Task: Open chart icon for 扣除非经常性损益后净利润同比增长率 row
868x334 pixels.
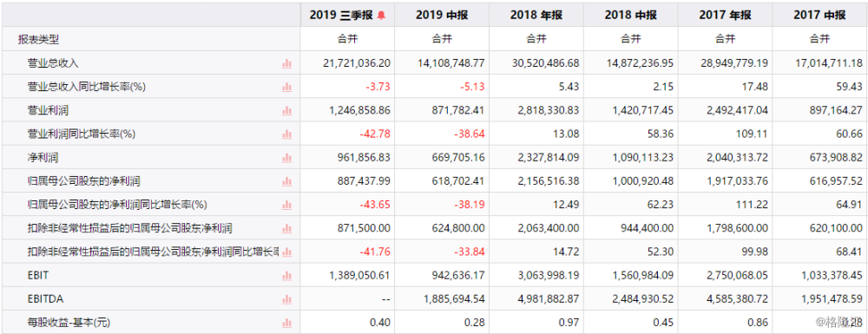Action: pos(286,252)
